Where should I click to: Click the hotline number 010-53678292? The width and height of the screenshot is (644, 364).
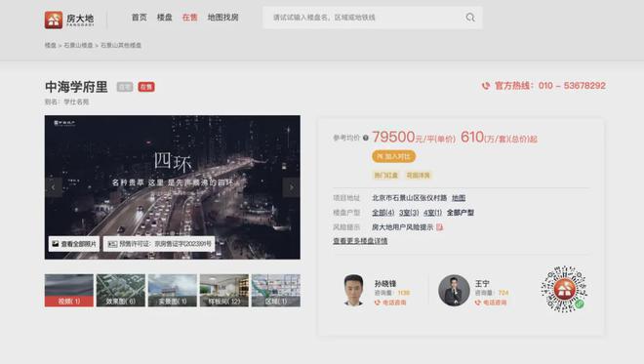(x=572, y=86)
